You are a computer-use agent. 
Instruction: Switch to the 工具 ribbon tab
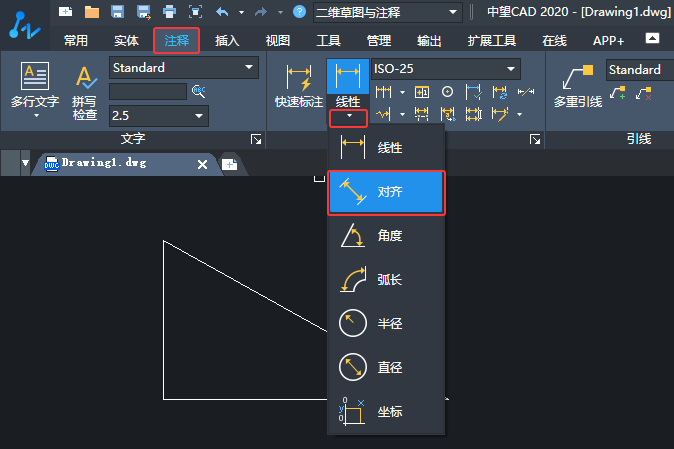[328, 40]
